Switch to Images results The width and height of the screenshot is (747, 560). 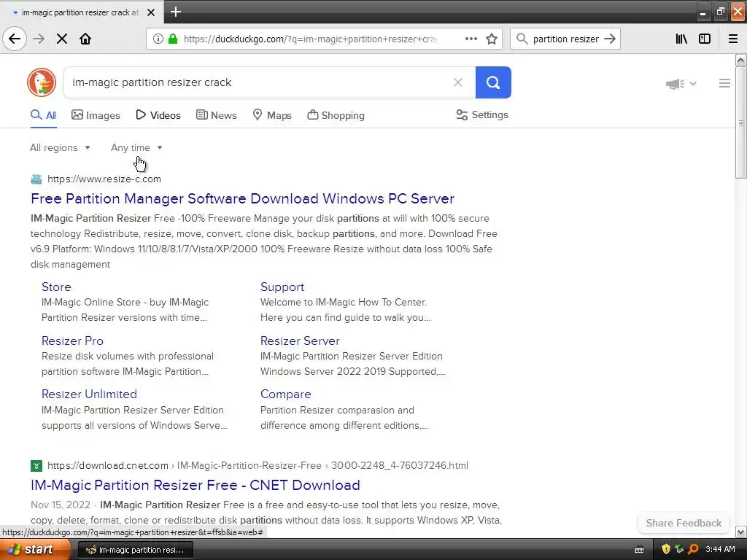click(96, 115)
